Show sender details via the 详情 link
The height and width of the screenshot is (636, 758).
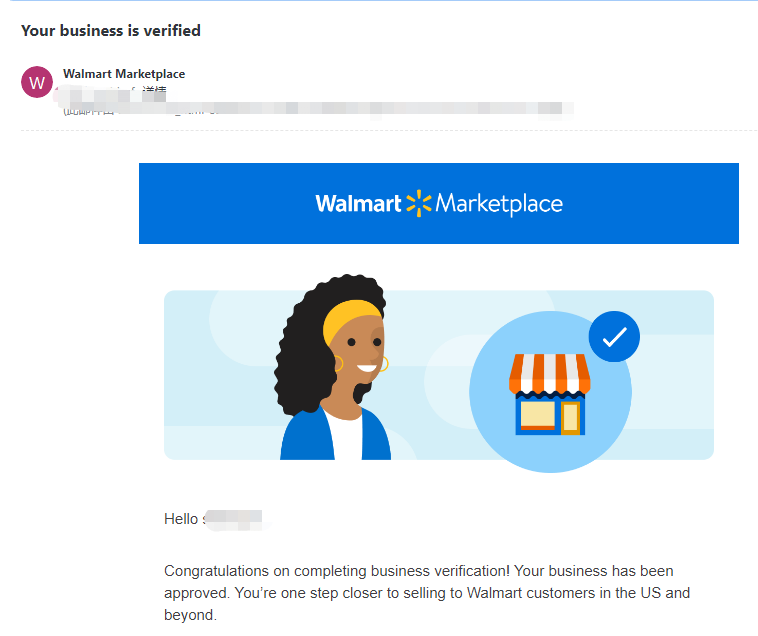click(x=154, y=92)
